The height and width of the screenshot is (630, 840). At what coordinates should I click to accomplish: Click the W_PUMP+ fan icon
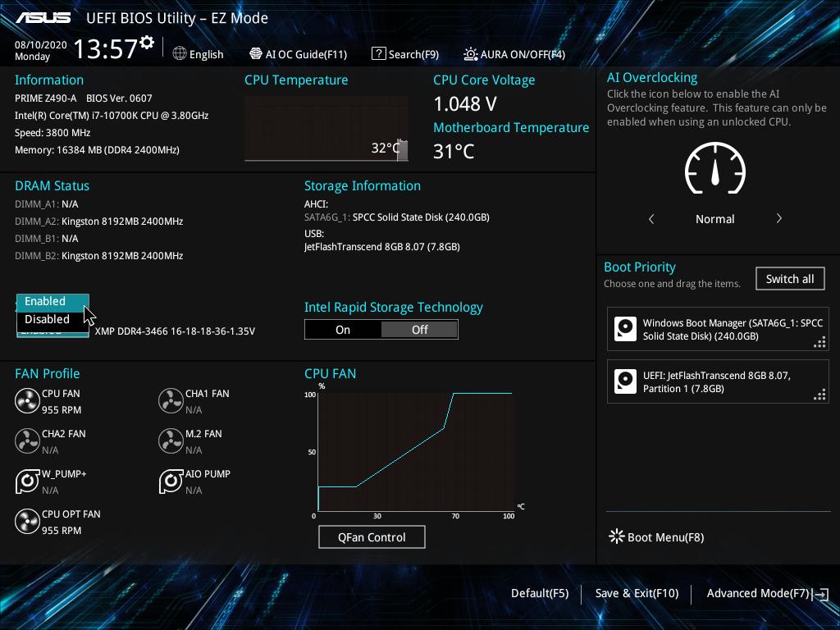point(25,482)
